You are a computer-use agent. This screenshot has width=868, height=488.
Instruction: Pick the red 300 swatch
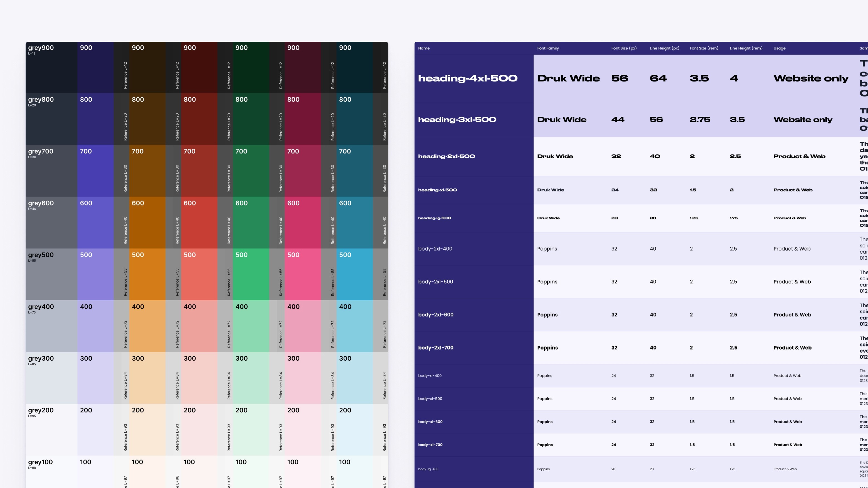(199, 378)
